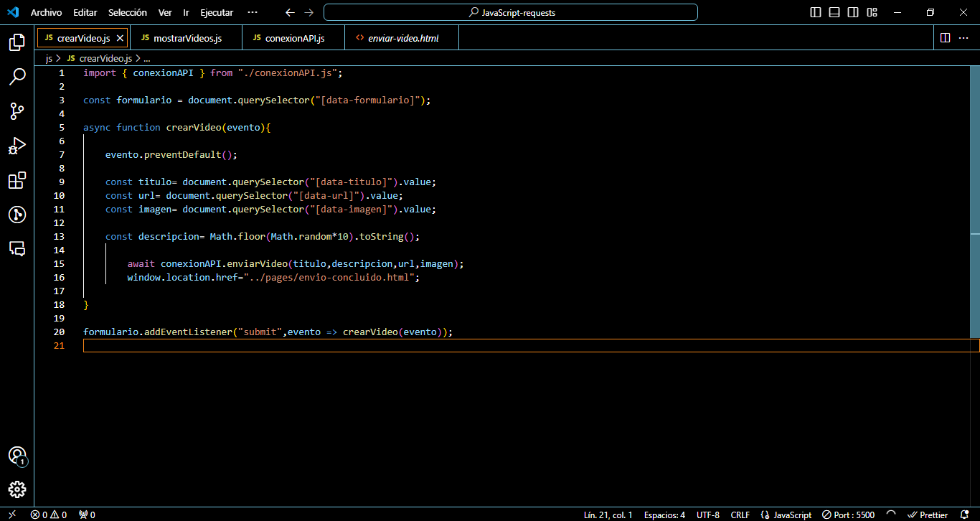Click line number 13 in the gutter
The image size is (980, 521).
pos(59,236)
